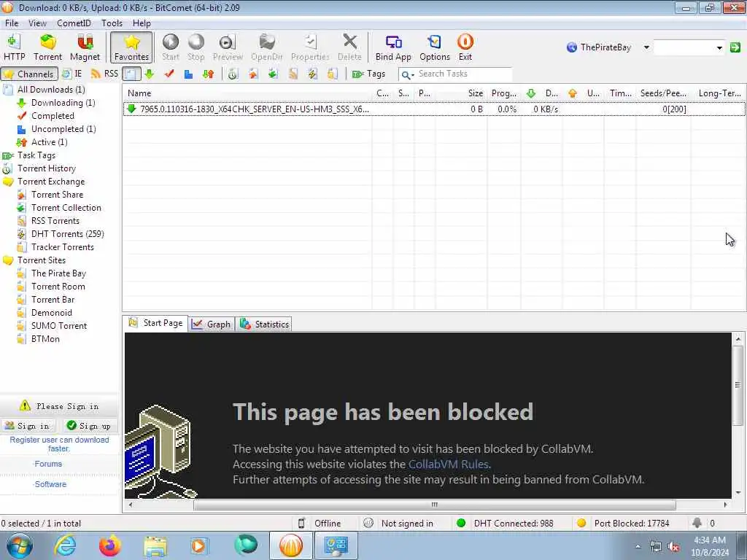Click the Tags button in filter bar

click(x=368, y=74)
